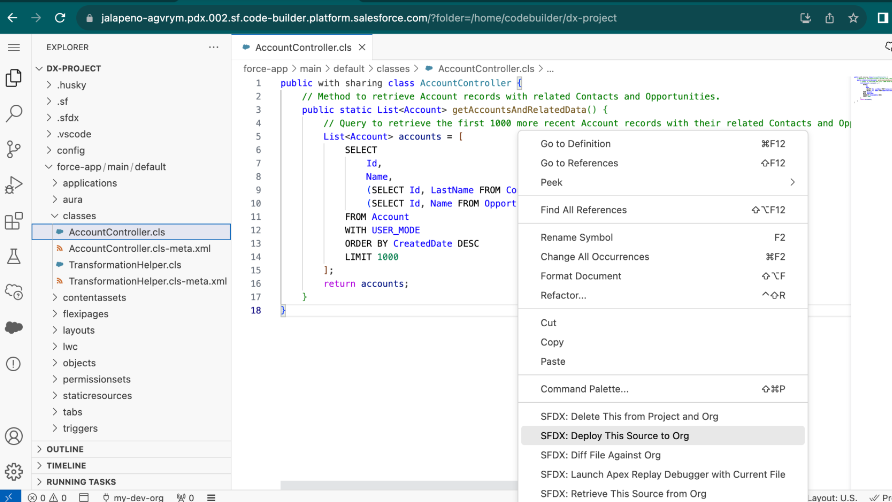Collapse the classes folder
The image size is (892, 502).
click(x=79, y=216)
